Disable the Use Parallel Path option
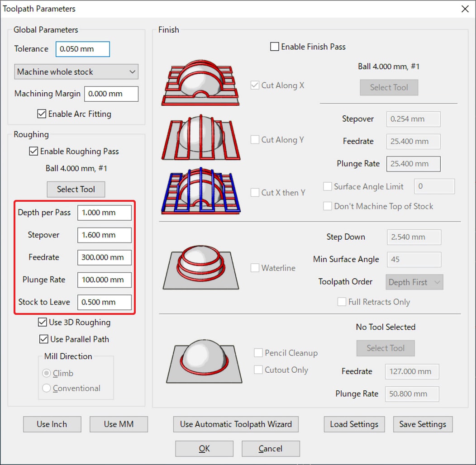Image resolution: width=476 pixels, height=465 pixels. pyautogui.click(x=43, y=339)
